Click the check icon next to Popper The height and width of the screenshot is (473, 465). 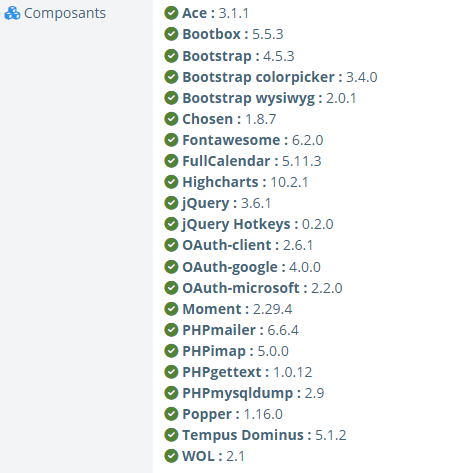click(171, 414)
